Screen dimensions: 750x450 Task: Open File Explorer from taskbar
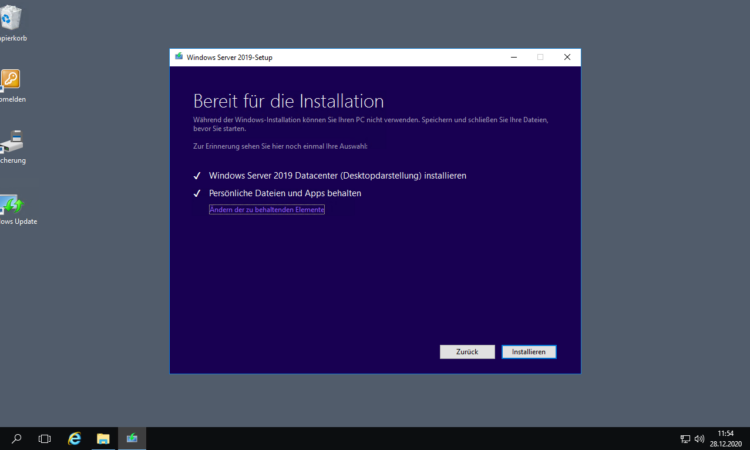[103, 439]
